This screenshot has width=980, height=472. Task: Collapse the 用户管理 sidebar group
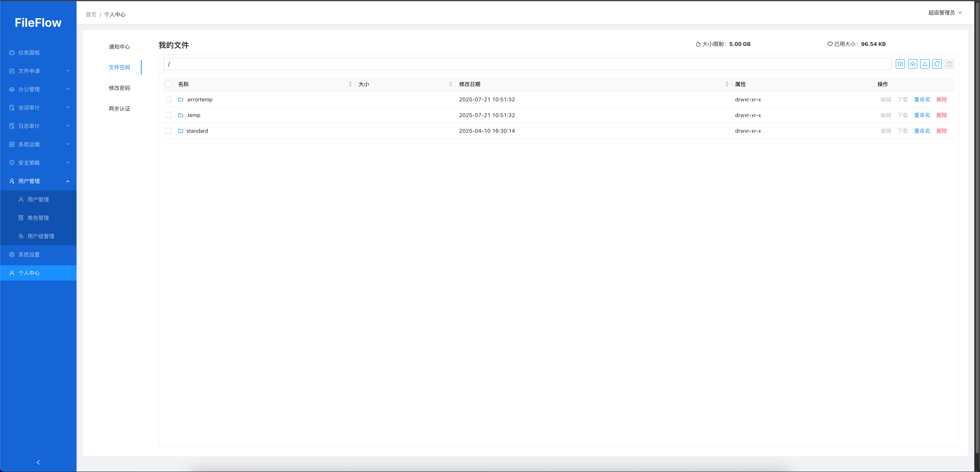(x=38, y=181)
